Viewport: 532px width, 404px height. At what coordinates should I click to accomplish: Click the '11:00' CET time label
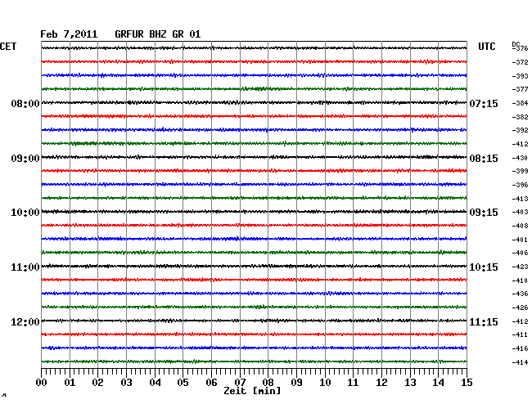click(x=25, y=267)
